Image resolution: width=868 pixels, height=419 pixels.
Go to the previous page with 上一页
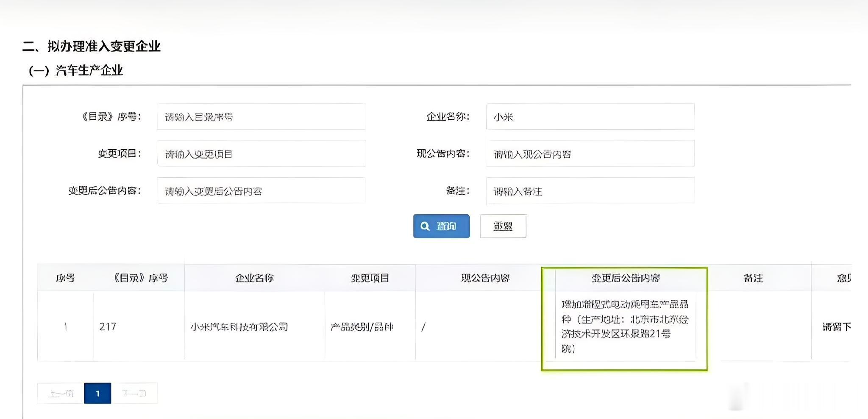click(61, 393)
